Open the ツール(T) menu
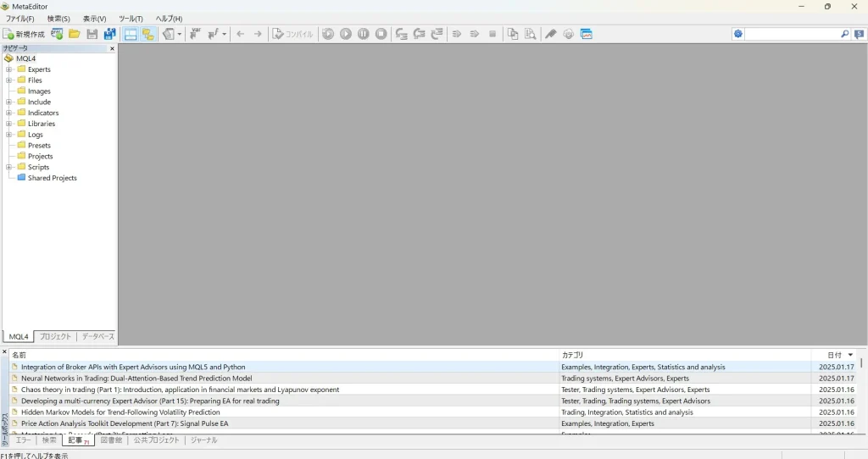Screen dimensions: 868x459 (131, 19)
